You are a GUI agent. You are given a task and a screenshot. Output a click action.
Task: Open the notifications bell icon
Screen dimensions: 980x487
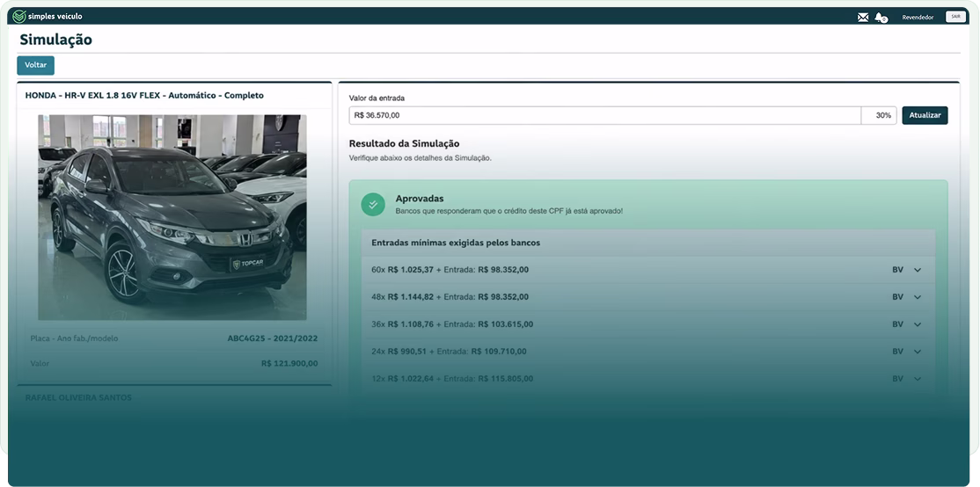pos(880,18)
